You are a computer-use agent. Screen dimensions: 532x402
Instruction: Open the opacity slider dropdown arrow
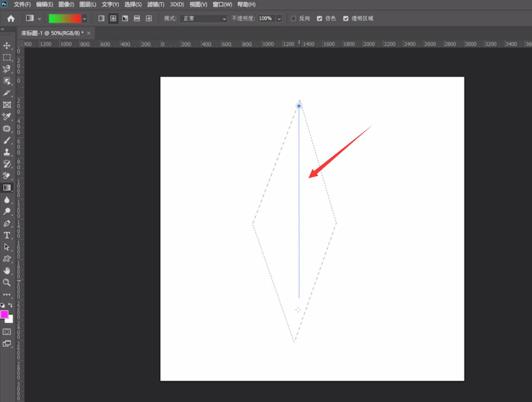pyautogui.click(x=279, y=19)
